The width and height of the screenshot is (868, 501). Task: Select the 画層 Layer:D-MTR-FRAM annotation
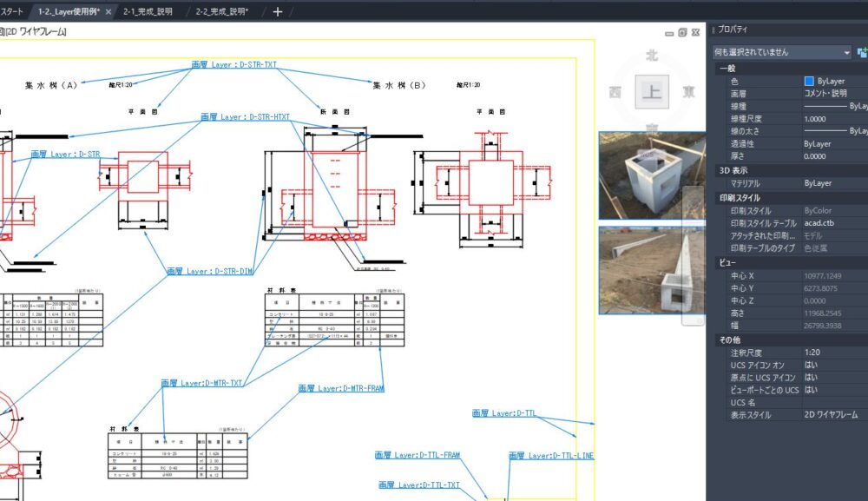click(341, 389)
